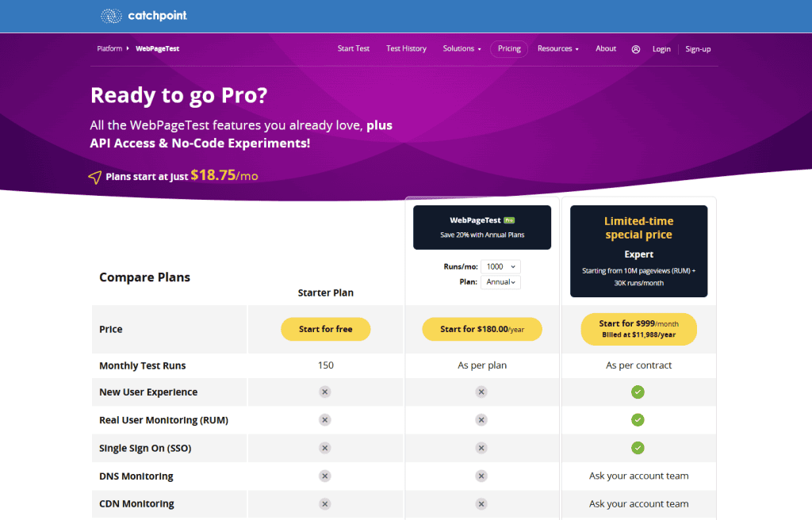Click the 'As per plan' cell
This screenshot has height=520, width=812.
[482, 365]
